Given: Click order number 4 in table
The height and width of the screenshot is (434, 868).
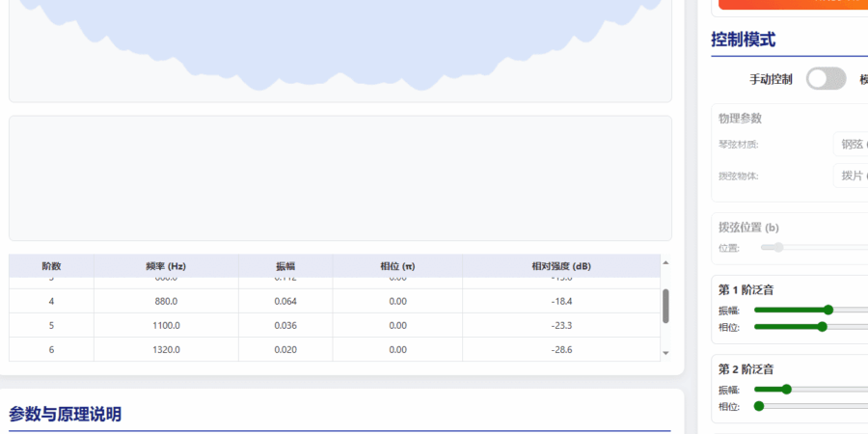Looking at the screenshot, I should click(51, 301).
